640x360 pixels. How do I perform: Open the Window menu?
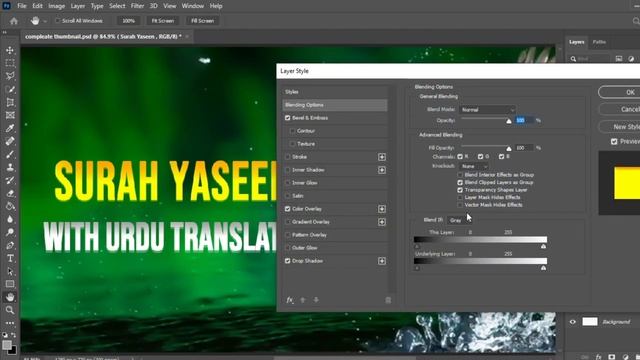pos(193,6)
